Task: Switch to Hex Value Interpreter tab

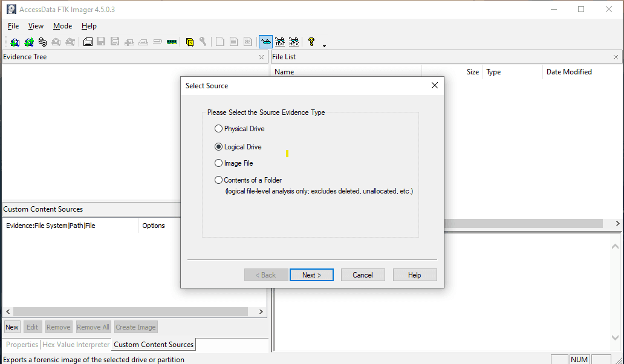Action: coord(76,345)
